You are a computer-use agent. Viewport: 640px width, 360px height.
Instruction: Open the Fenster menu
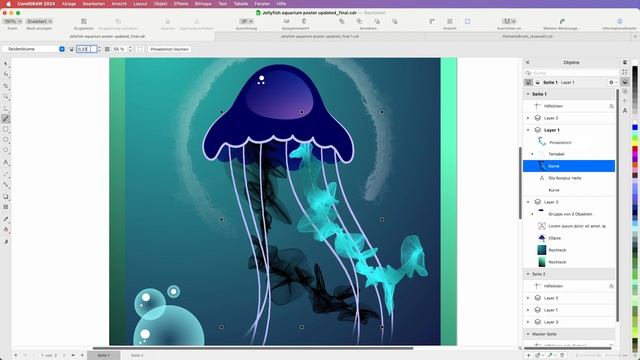pyautogui.click(x=262, y=4)
